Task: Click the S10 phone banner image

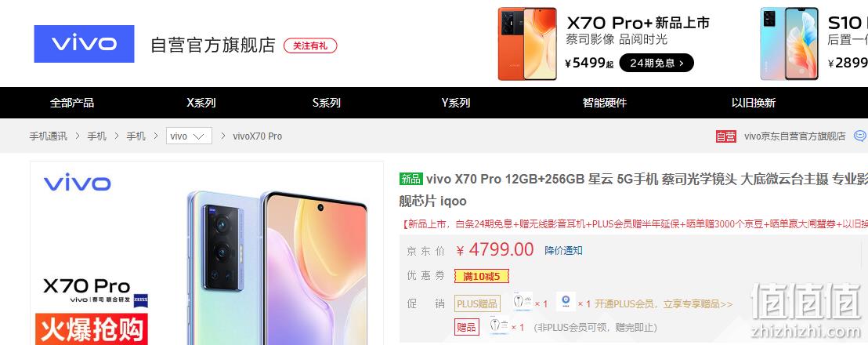Action: [789, 44]
